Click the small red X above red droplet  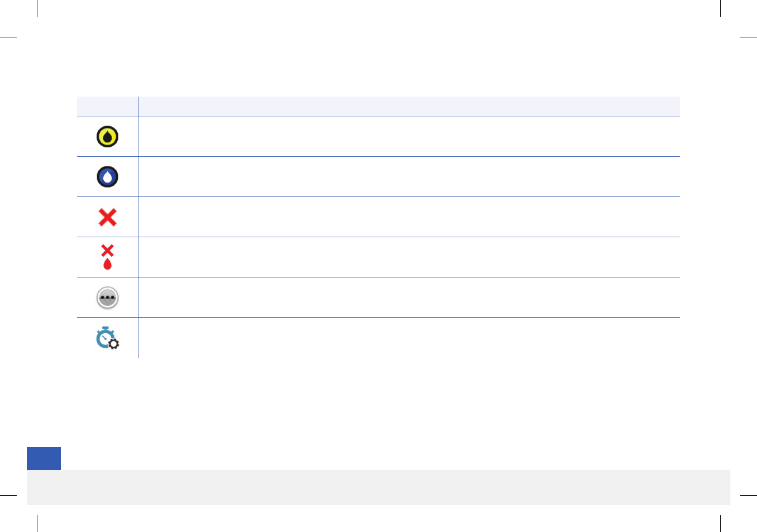pos(107,250)
